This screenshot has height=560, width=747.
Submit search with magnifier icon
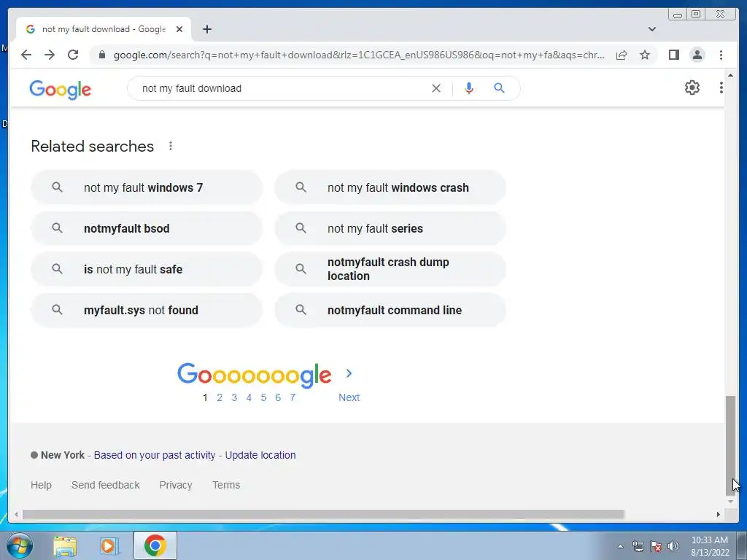[499, 88]
